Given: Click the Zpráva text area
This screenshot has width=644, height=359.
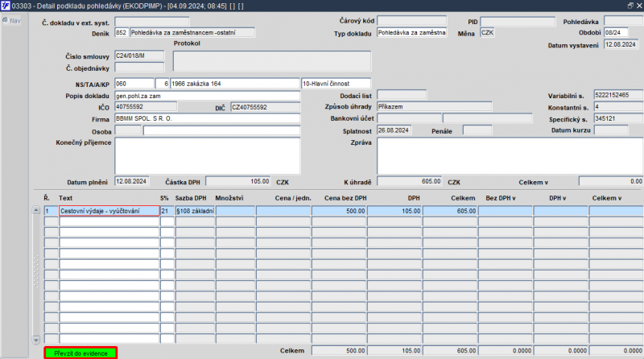Looking at the screenshot, I should tap(510, 155).
